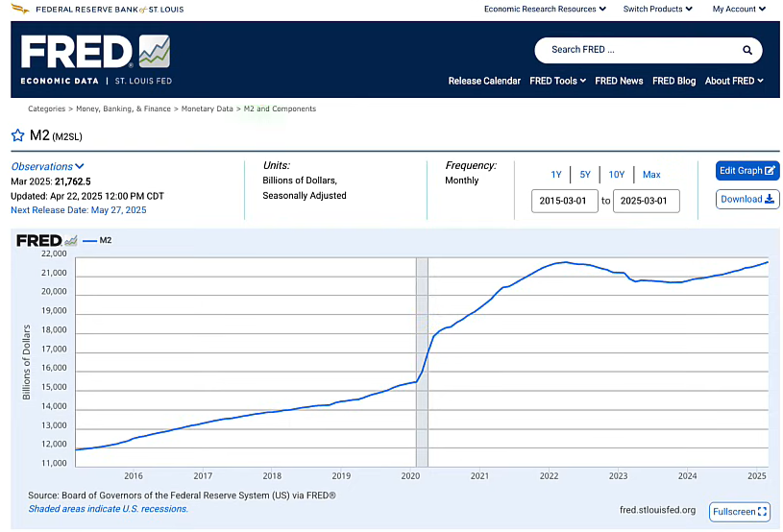Go to the FRED Blog
Screen dimensions: 783x532
tap(673, 81)
